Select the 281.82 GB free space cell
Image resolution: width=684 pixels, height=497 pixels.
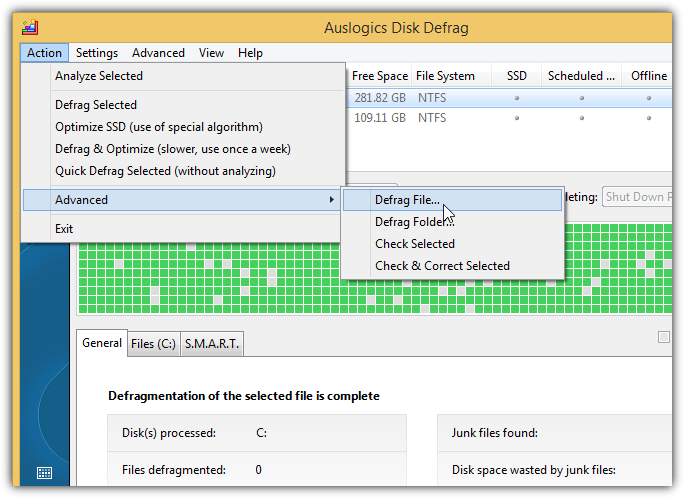tap(380, 98)
